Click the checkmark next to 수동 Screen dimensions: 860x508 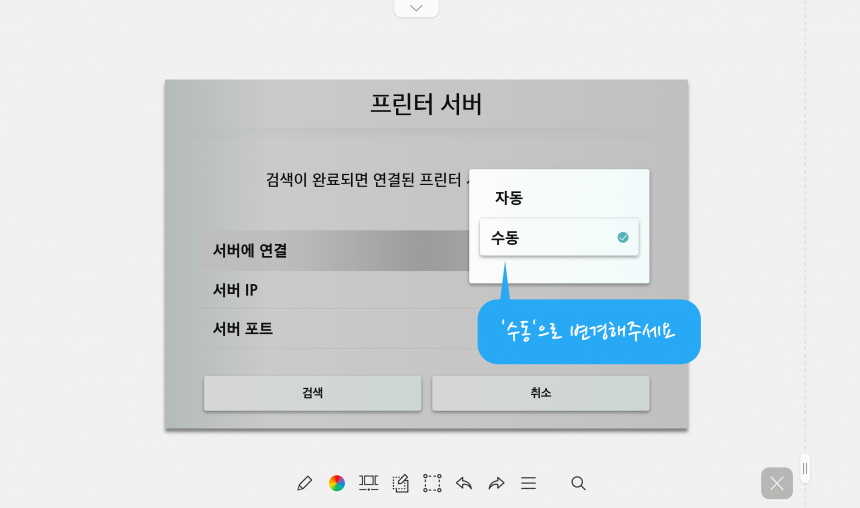(x=623, y=238)
